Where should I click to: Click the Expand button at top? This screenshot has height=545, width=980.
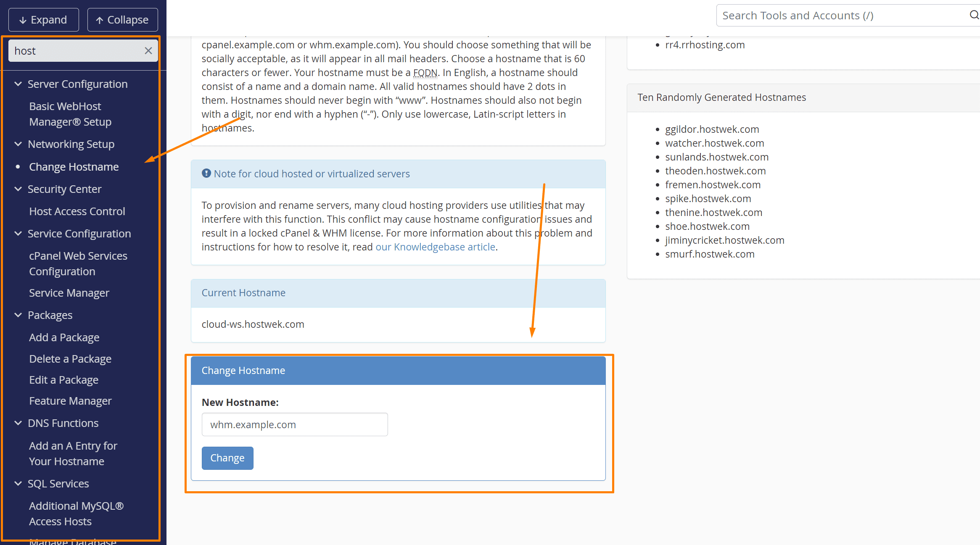pos(44,19)
